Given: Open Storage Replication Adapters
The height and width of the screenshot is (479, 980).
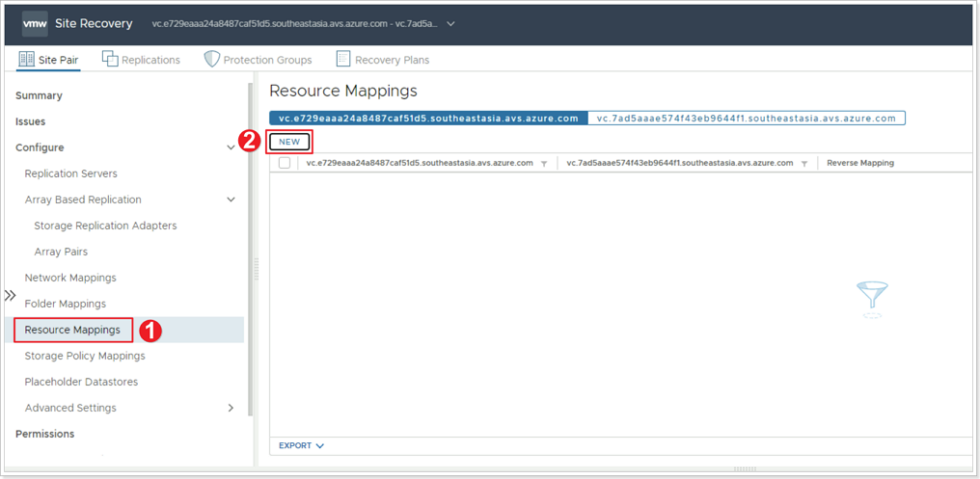Looking at the screenshot, I should (x=106, y=226).
